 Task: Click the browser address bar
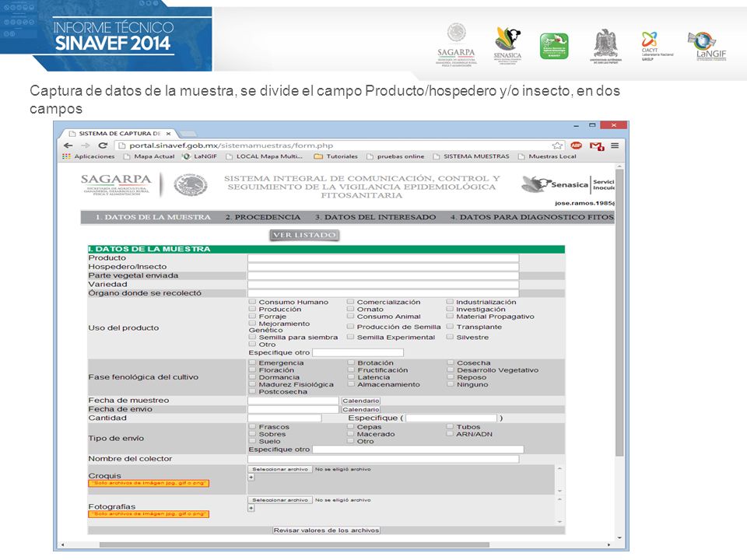coord(341,145)
